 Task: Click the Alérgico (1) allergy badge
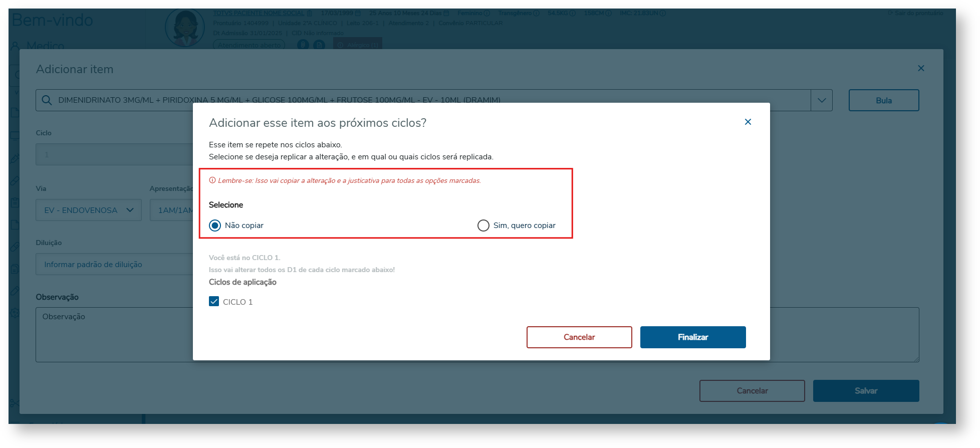point(358,45)
